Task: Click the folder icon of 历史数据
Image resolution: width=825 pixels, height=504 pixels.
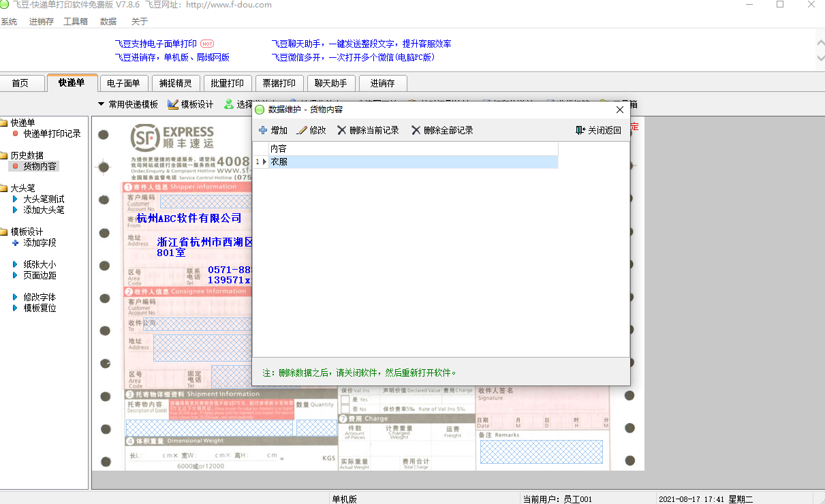Action: point(3,155)
